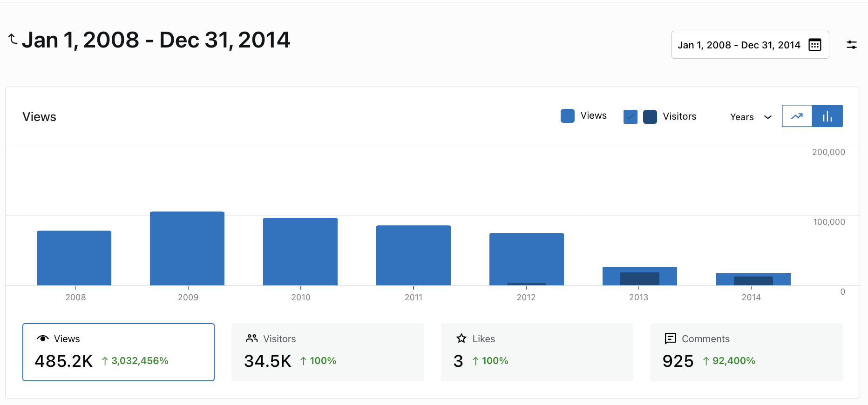Viewport: 868px width, 405px height.
Task: Select the Views 485.2K stat tab
Action: 118,352
